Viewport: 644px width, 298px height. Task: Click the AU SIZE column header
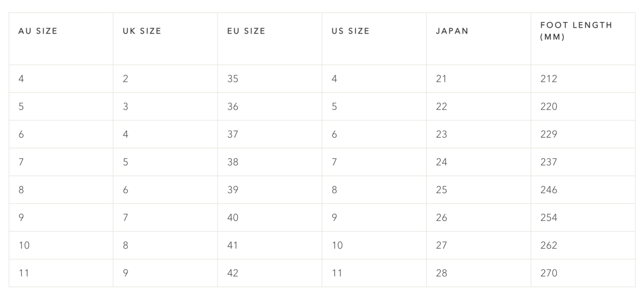click(x=38, y=31)
